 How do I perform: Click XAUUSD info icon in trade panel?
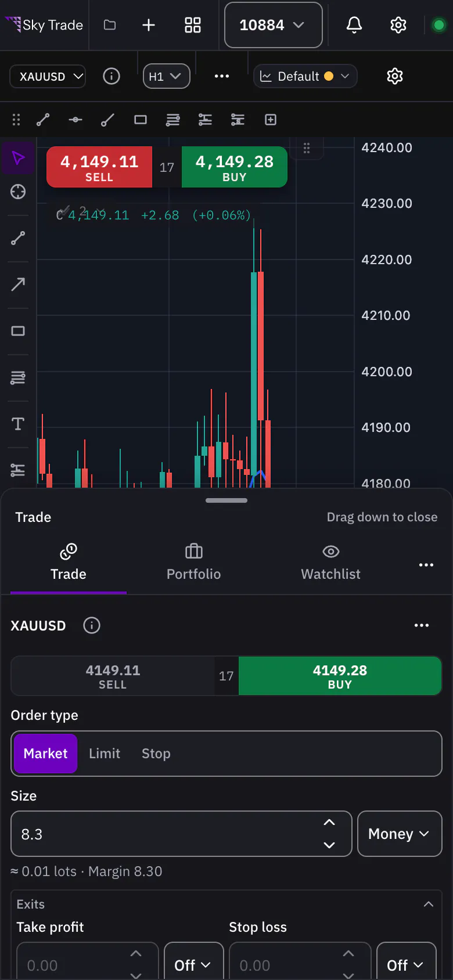[92, 625]
